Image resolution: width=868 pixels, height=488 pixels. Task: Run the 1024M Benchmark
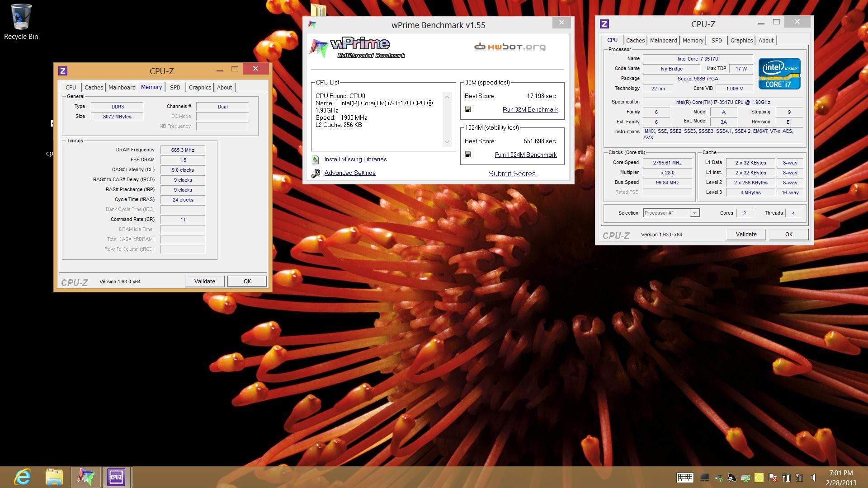click(x=526, y=155)
